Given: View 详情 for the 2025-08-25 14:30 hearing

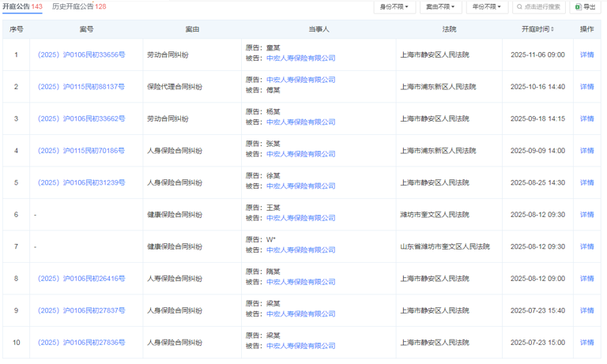Looking at the screenshot, I should pos(587,182).
